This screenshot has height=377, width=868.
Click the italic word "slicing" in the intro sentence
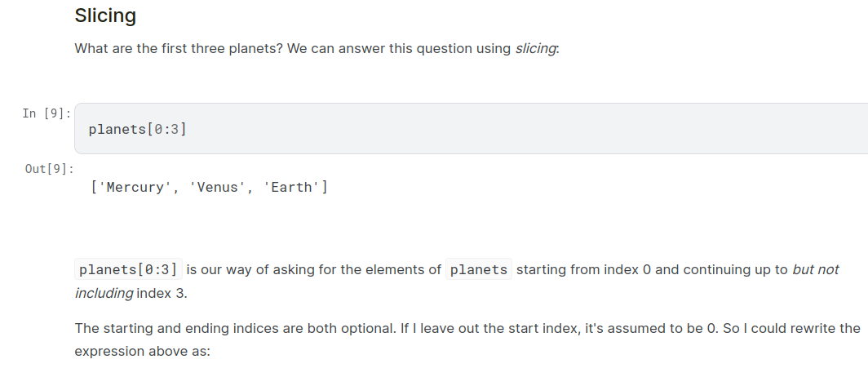(x=536, y=48)
